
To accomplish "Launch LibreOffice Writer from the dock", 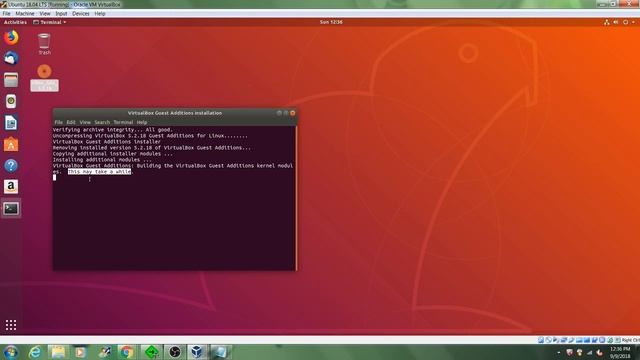I will tap(11, 123).
